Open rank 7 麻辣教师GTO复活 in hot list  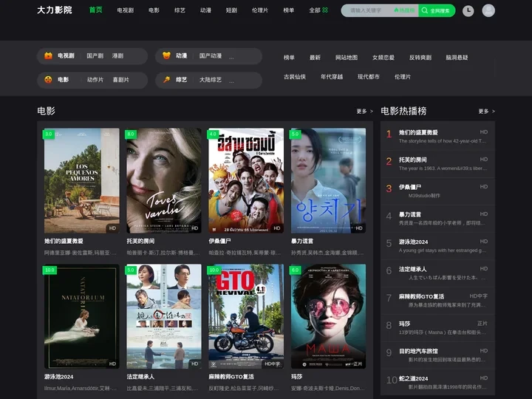point(437,301)
